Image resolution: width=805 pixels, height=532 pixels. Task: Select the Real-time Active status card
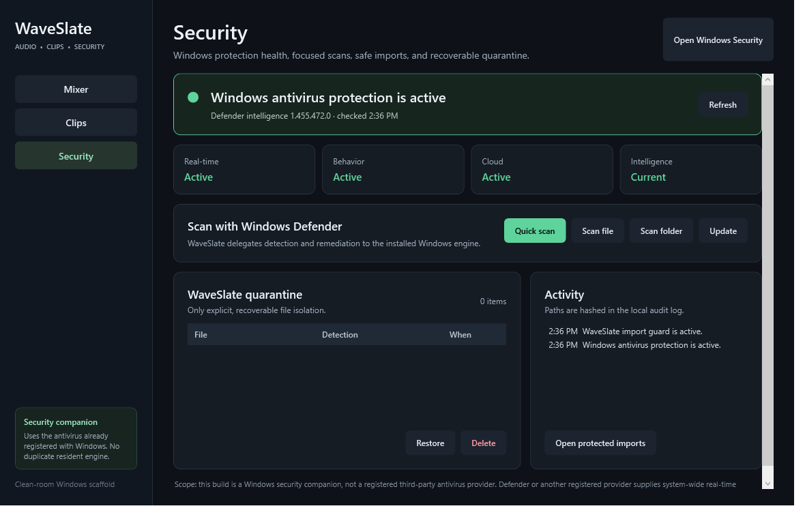(244, 169)
